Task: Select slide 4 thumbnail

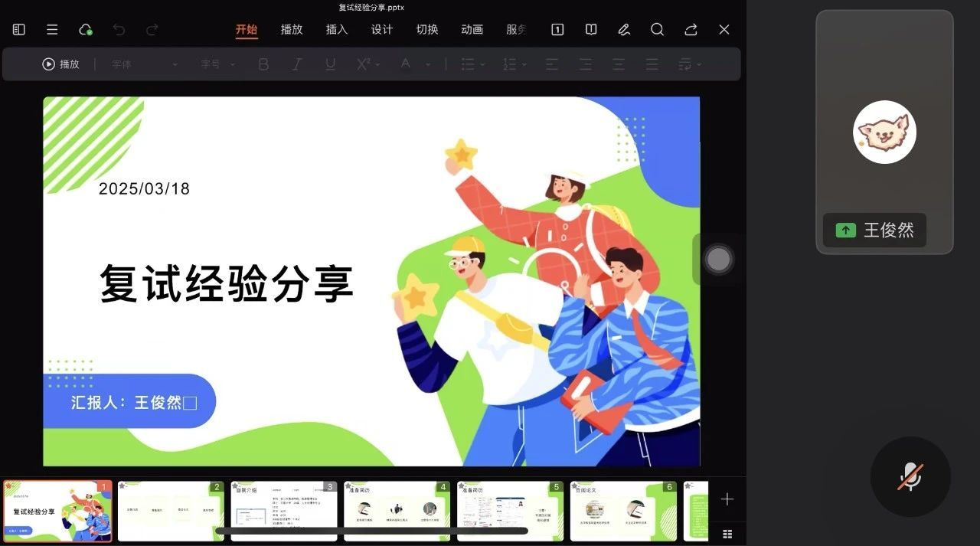Action: 397,511
